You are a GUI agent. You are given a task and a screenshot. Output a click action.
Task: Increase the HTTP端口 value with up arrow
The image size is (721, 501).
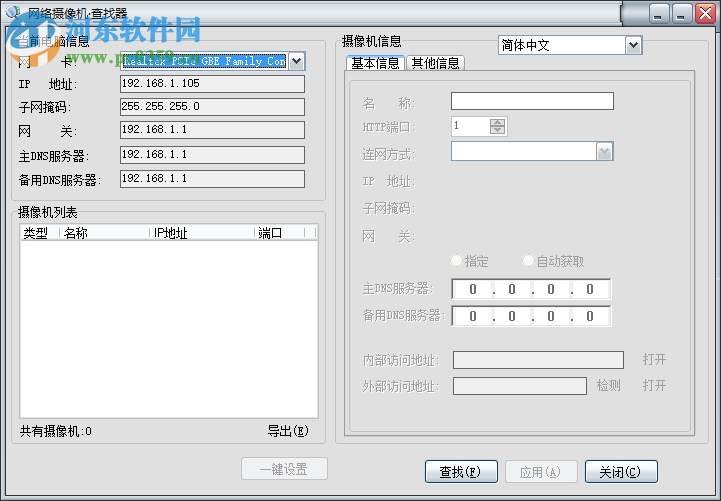[498, 122]
